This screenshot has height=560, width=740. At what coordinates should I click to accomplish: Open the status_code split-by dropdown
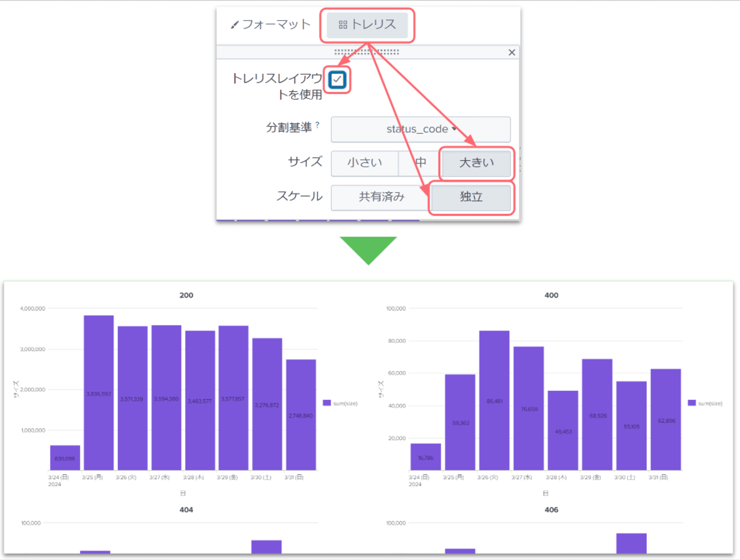click(421, 129)
